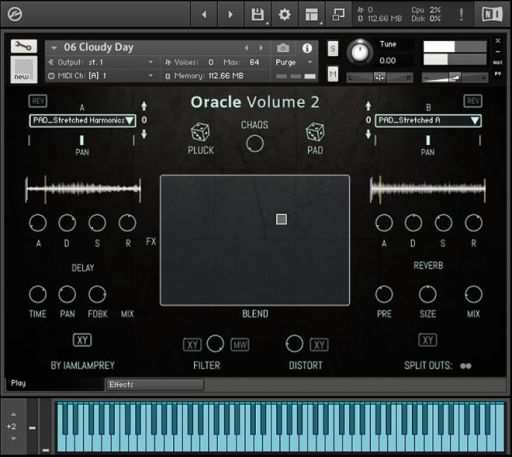Toggle REV reverse for layer A
The height and width of the screenshot is (457, 512).
coord(38,101)
